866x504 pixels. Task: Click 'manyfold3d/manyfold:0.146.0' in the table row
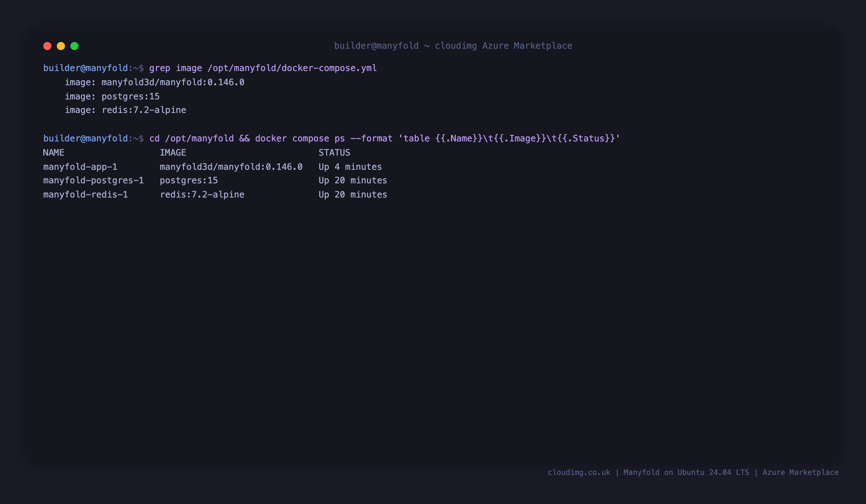tap(231, 167)
